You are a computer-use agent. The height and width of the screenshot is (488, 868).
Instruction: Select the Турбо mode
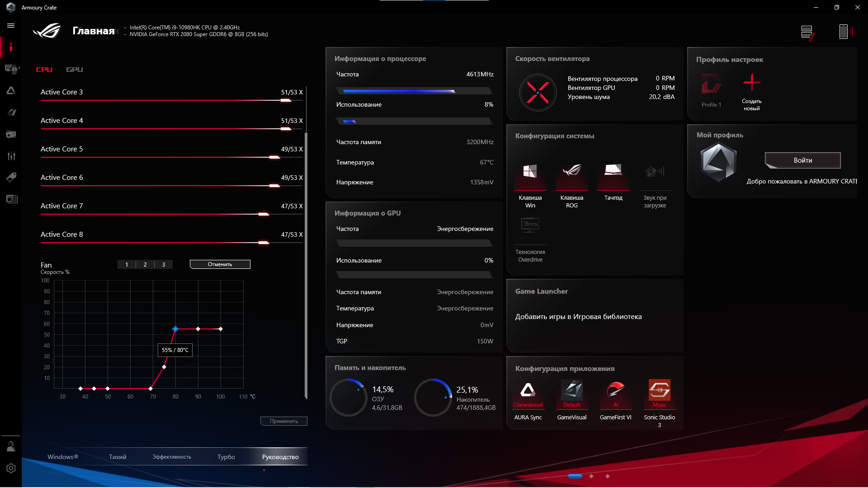point(226,457)
